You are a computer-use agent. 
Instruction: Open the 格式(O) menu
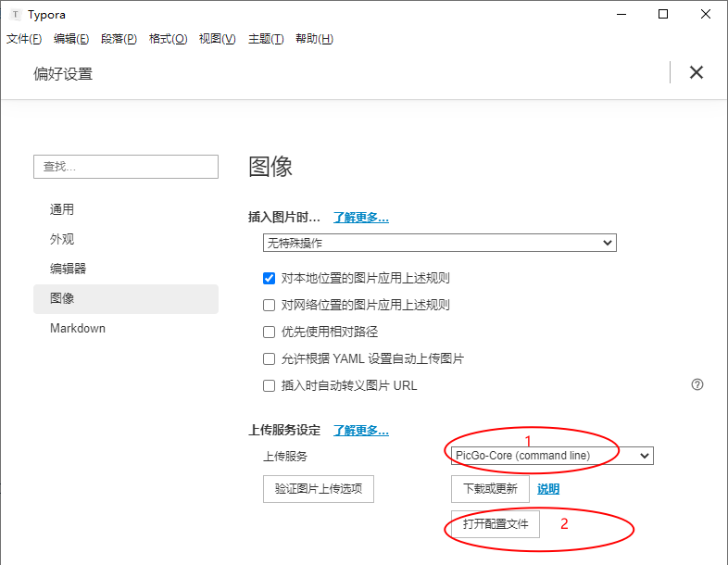tap(168, 39)
